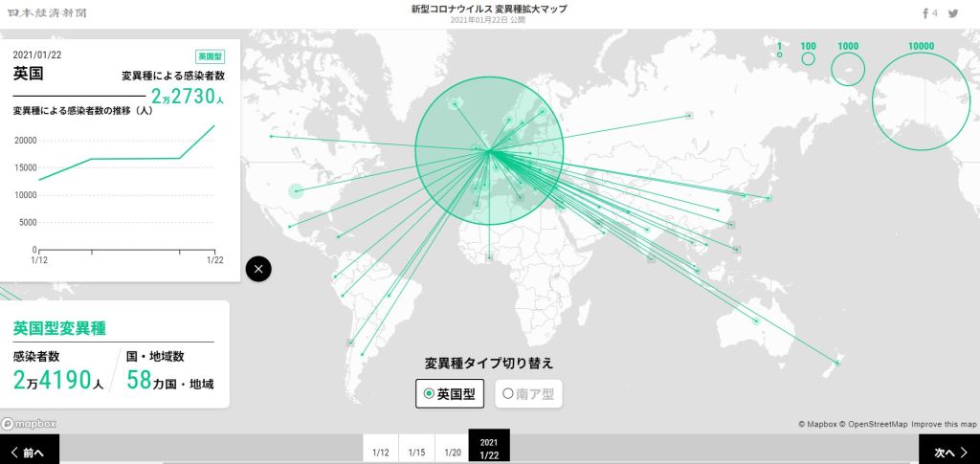Click the 1000 legend circle
The image size is (980, 464).
848,69
